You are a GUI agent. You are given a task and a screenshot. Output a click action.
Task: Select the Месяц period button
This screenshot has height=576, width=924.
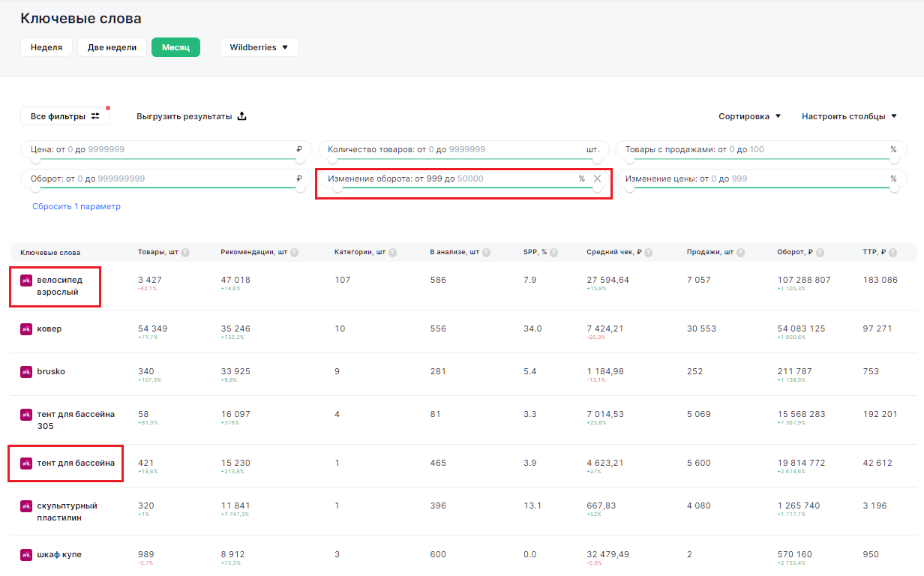[x=175, y=47]
